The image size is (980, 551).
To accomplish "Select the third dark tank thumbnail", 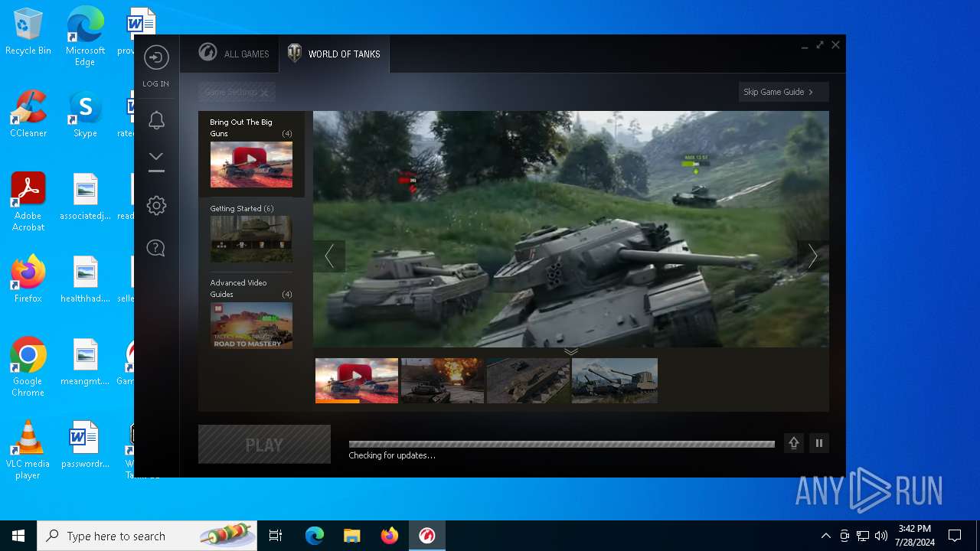I will tap(528, 380).
